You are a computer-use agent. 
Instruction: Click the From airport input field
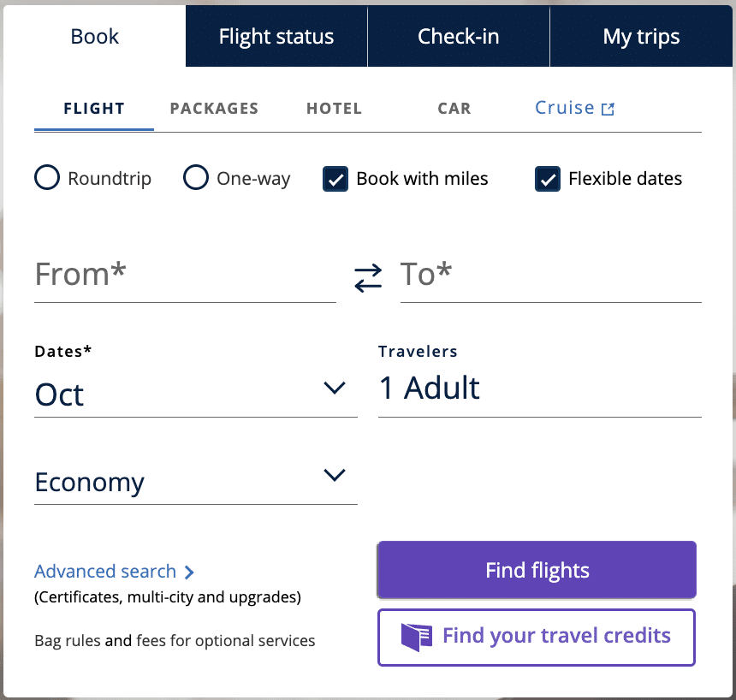[x=185, y=276]
